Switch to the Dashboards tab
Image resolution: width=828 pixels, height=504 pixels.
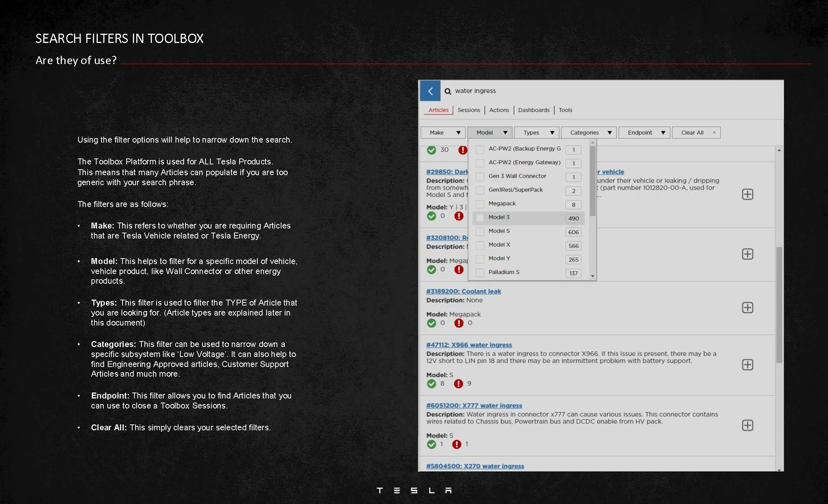(534, 110)
